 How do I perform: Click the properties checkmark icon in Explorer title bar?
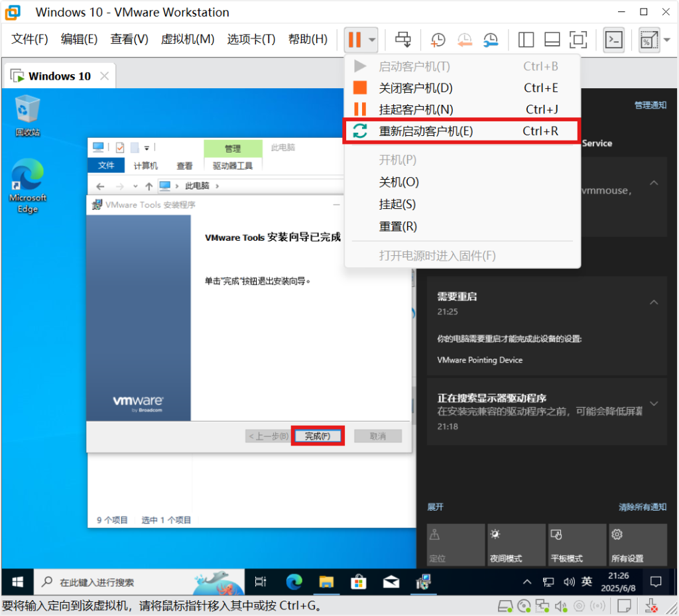[x=120, y=148]
